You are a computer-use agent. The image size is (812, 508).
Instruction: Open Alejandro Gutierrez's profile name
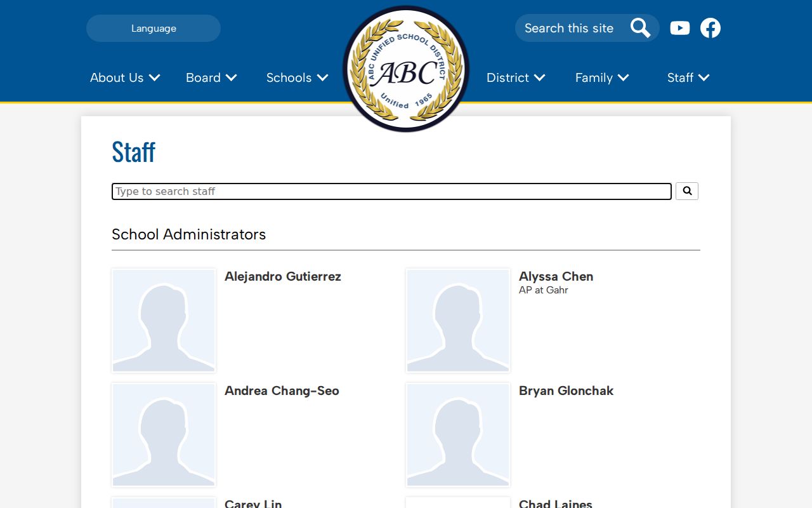point(283,276)
